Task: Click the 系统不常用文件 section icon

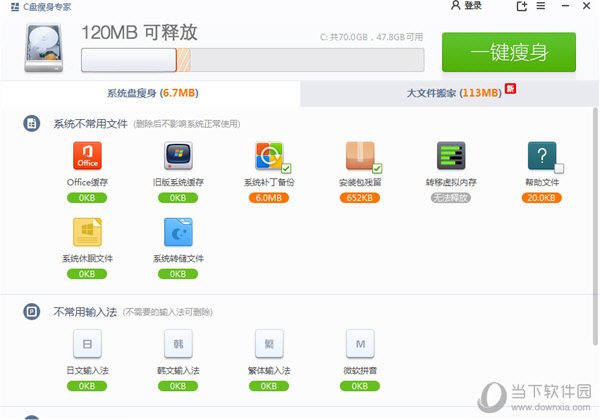Action: coord(32,124)
